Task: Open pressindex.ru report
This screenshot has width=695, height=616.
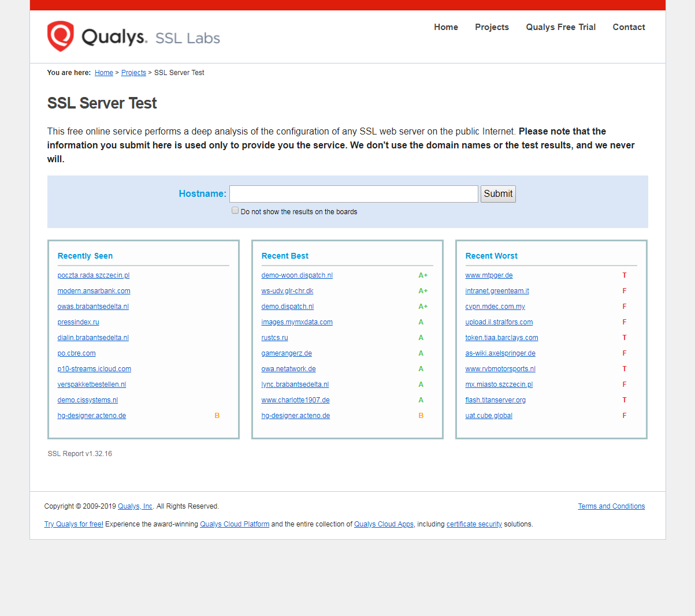Action: 79,322
